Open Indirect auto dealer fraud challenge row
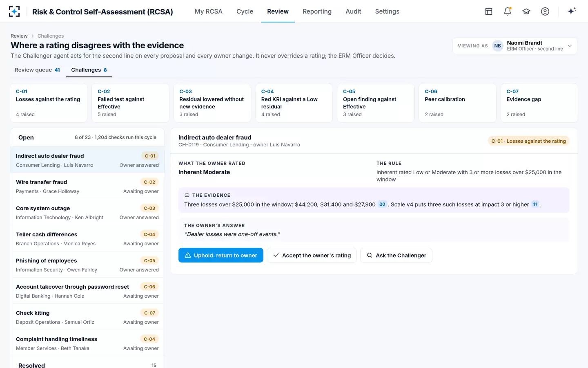The height and width of the screenshot is (368, 588). [x=87, y=160]
